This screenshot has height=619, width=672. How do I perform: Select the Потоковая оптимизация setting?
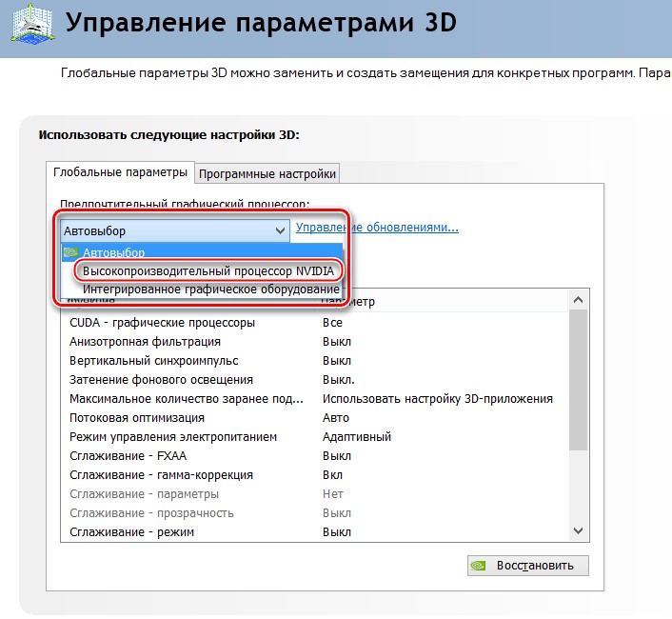315,418
